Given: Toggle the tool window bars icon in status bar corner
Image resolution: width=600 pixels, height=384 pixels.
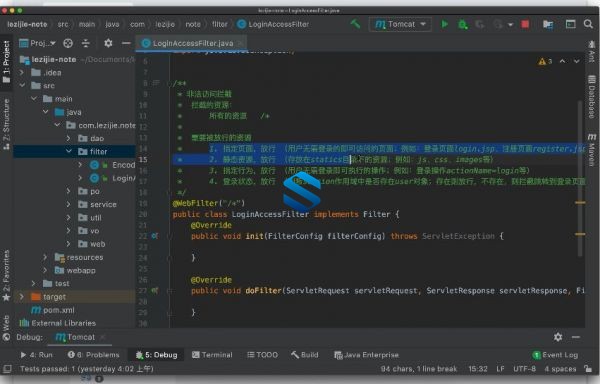Looking at the screenshot, I should 7,369.
